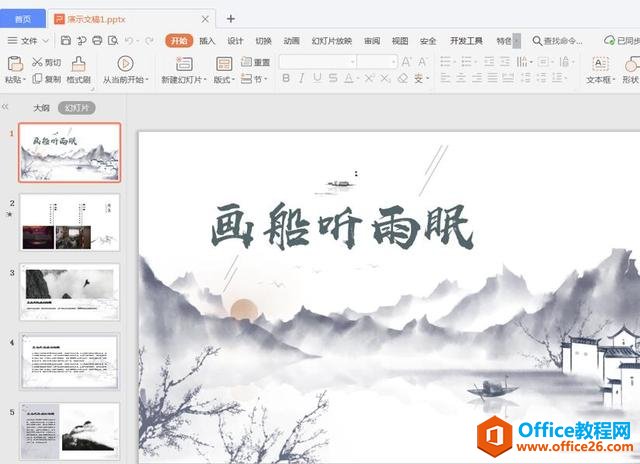
Task: Start slideshow from current (从当前开始) play icon
Action: 125,64
